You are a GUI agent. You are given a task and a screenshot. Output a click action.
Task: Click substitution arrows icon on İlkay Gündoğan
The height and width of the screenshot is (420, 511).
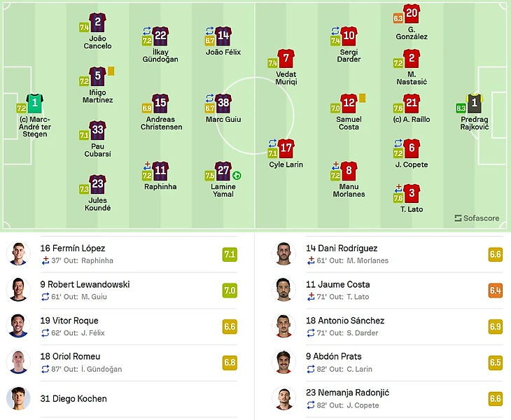[x=147, y=31]
